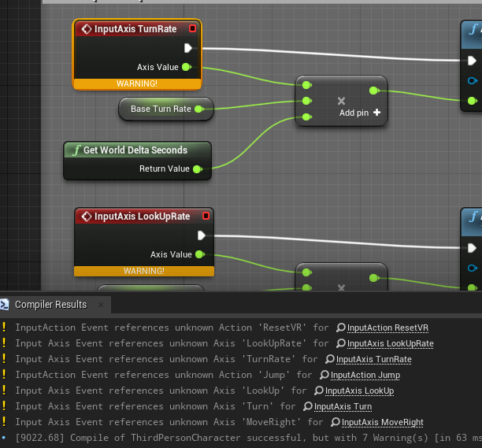
Task: Click the blue target pin of lower right function node
Action: coord(473,268)
